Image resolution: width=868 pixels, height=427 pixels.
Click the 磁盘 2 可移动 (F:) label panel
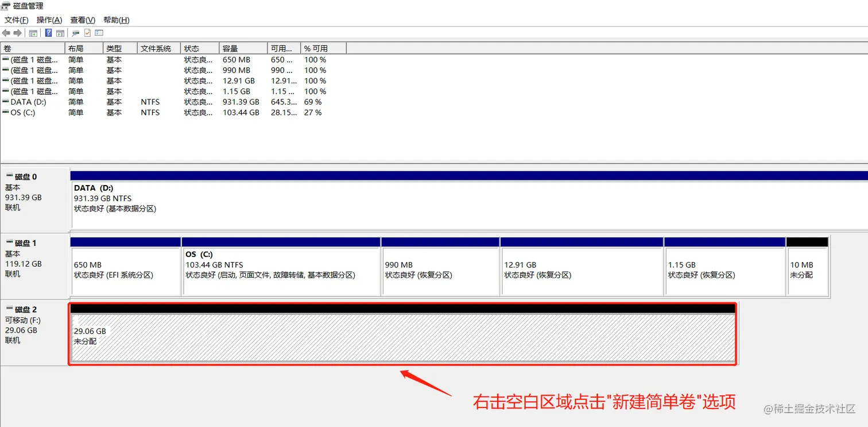(35, 332)
